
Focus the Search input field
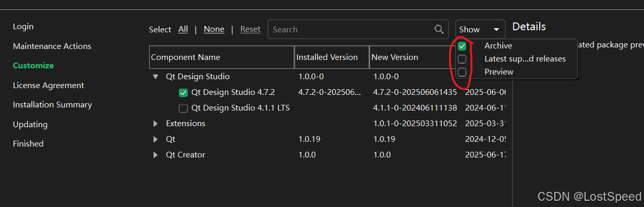[358, 30]
